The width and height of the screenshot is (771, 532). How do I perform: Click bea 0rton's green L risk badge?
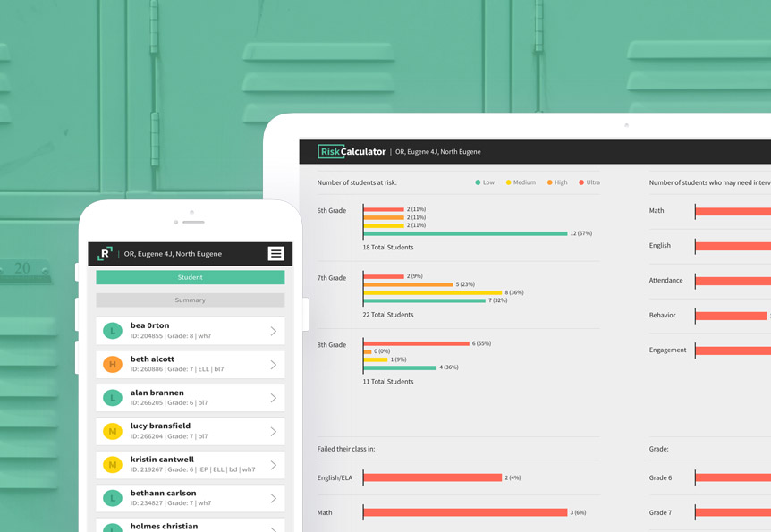tap(113, 331)
